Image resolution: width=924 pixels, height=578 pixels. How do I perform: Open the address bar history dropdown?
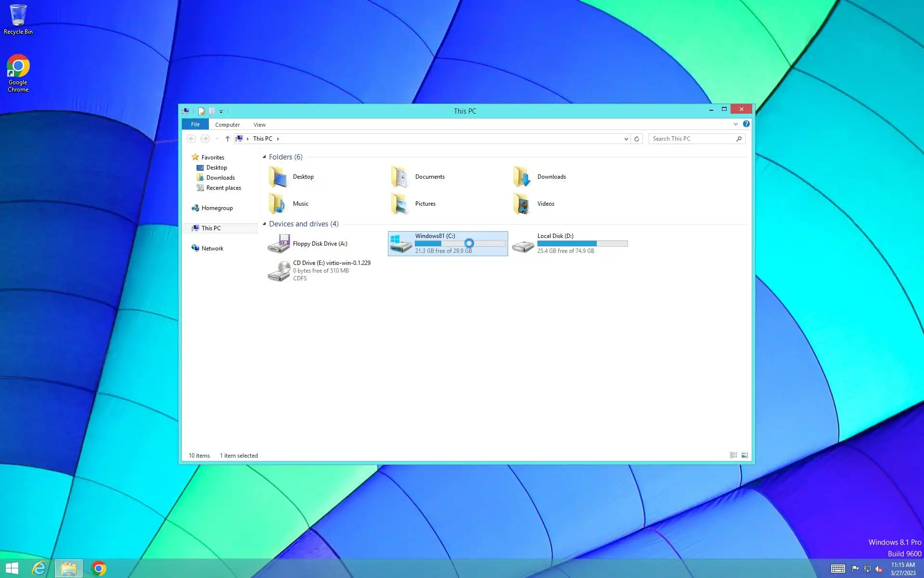coord(626,139)
